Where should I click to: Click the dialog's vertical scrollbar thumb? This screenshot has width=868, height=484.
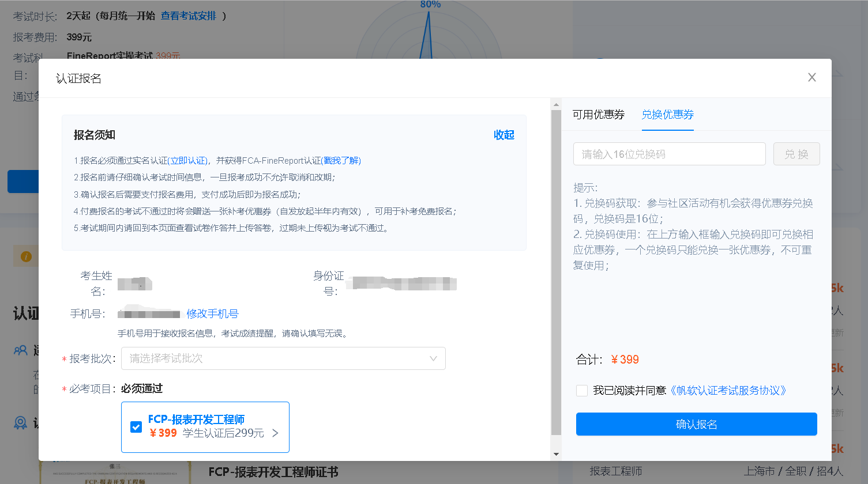click(x=556, y=272)
